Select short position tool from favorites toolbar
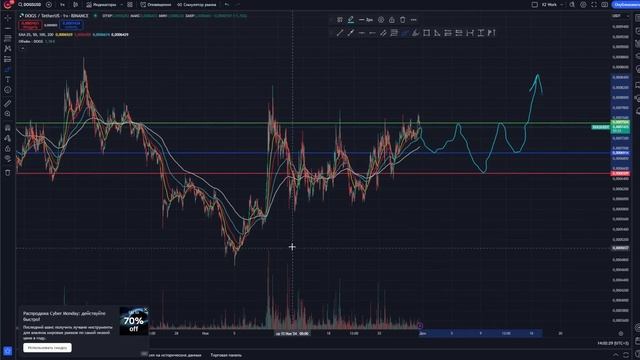Image resolution: width=640 pixels, height=360 pixels. pos(459,33)
